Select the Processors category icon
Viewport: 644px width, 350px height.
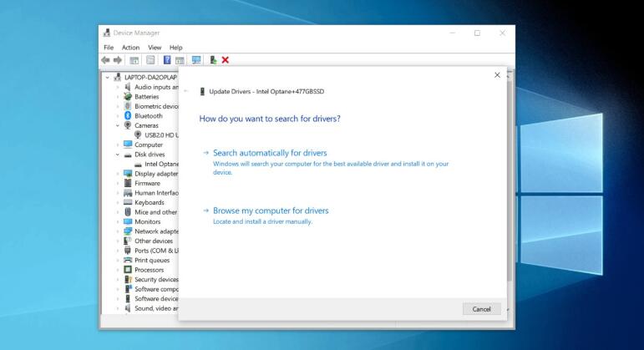(x=128, y=270)
